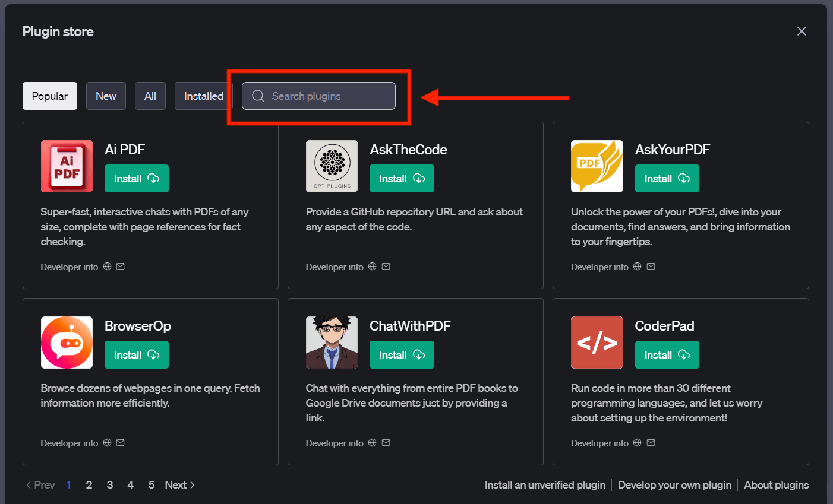Jump to page 5
This screenshot has height=504, width=833.
(x=152, y=485)
